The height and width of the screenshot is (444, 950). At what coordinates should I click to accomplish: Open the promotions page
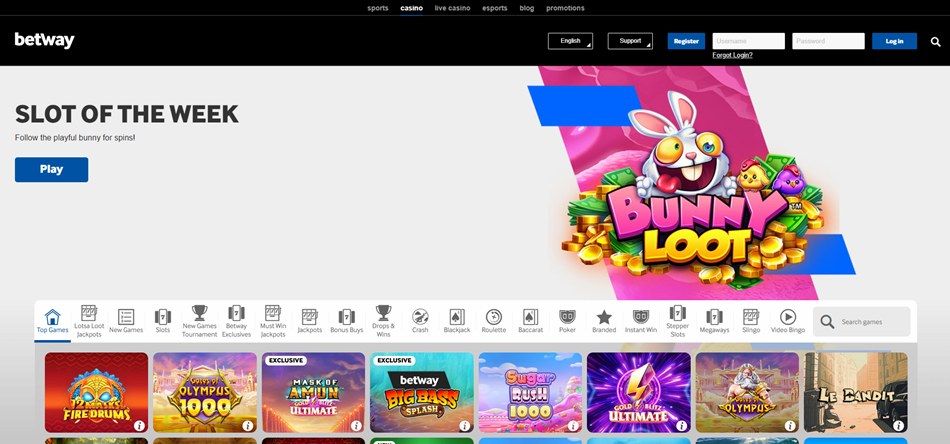[565, 8]
